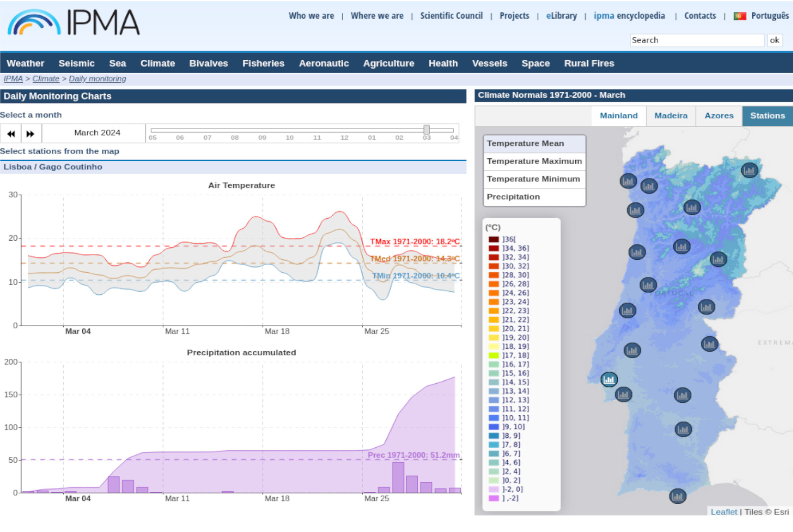Open the Seismic navigation menu
The image size is (793, 532).
click(x=77, y=63)
